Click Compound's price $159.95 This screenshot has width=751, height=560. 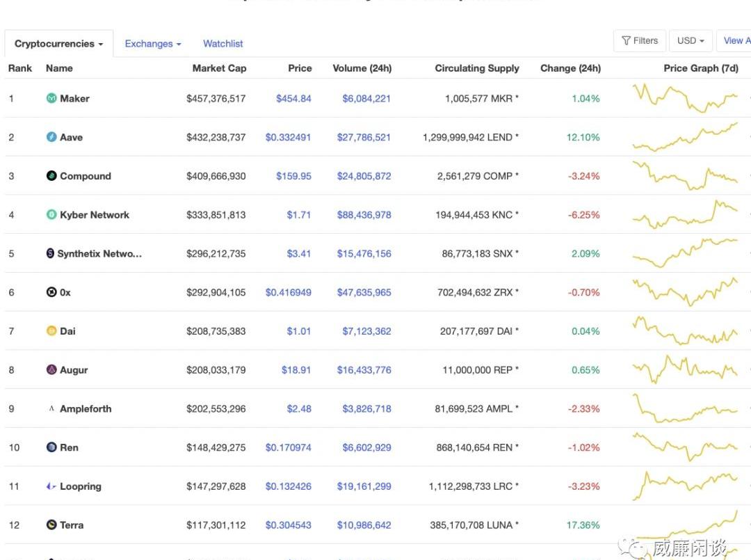click(x=293, y=176)
